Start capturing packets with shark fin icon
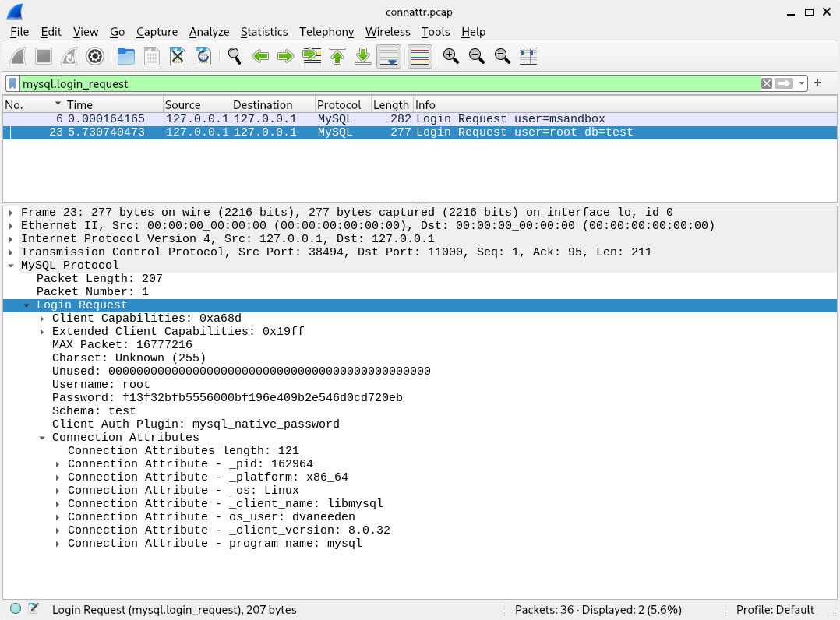The image size is (840, 620). point(18,56)
